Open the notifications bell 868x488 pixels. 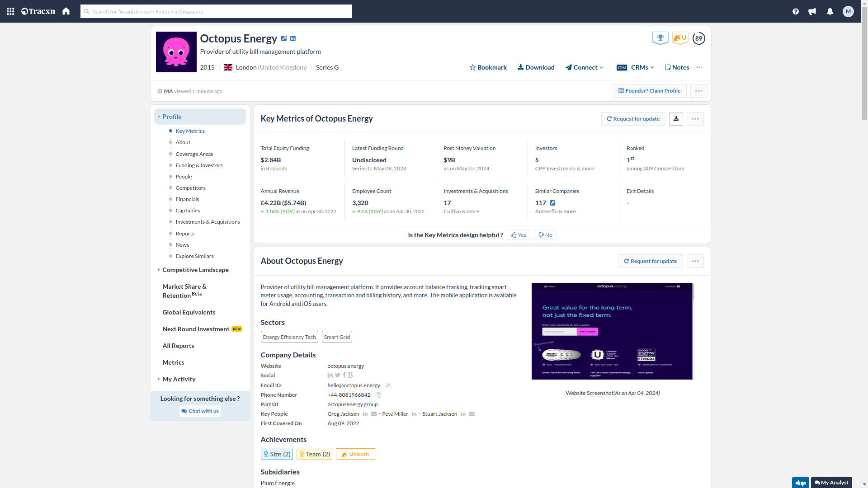click(830, 11)
